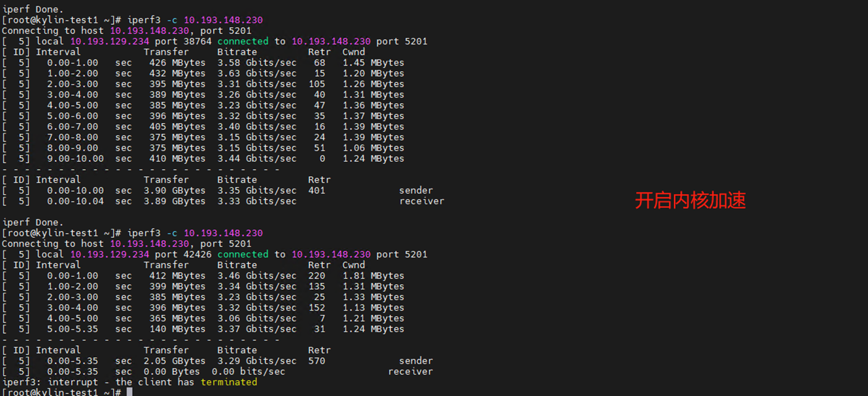The width and height of the screenshot is (868, 396).
Task: Click the 1.06 MBytes Cwnd value
Action: pyautogui.click(x=373, y=148)
